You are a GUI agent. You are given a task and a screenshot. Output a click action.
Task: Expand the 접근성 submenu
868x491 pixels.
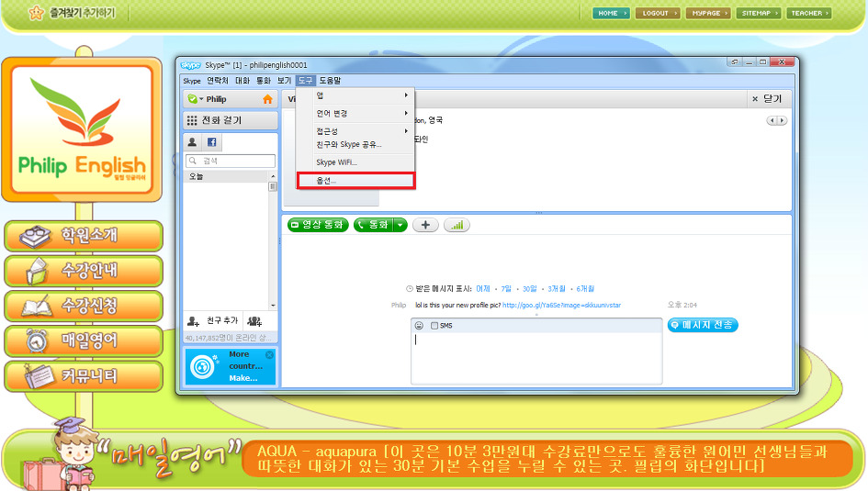[x=355, y=131]
